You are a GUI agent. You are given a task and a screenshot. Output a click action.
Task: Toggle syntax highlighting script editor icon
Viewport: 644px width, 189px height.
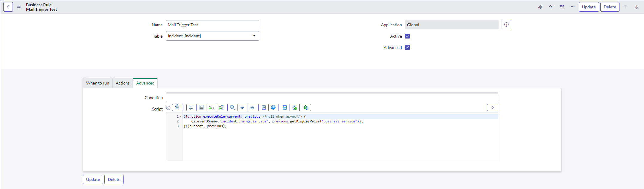178,107
